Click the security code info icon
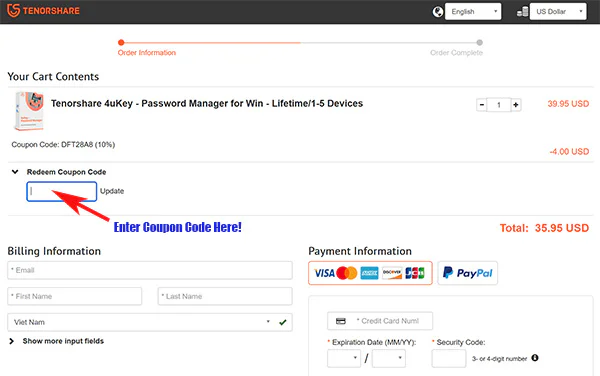Screen dimensions: 600x376 point(535,358)
